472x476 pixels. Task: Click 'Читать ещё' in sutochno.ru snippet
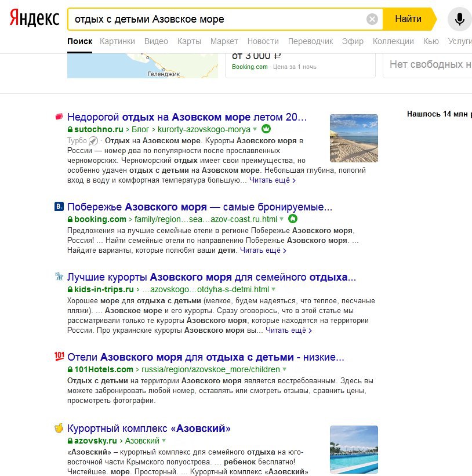point(273,180)
